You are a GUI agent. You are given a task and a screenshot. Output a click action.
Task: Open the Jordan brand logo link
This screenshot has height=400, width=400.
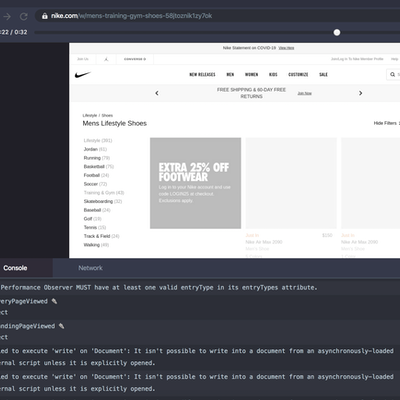pyautogui.click(x=106, y=59)
